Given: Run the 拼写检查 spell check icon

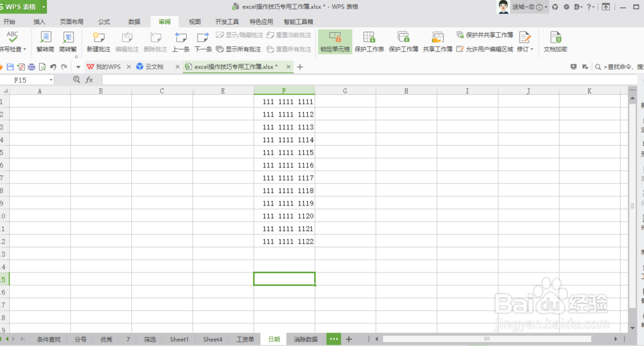Looking at the screenshot, I should (12, 37).
